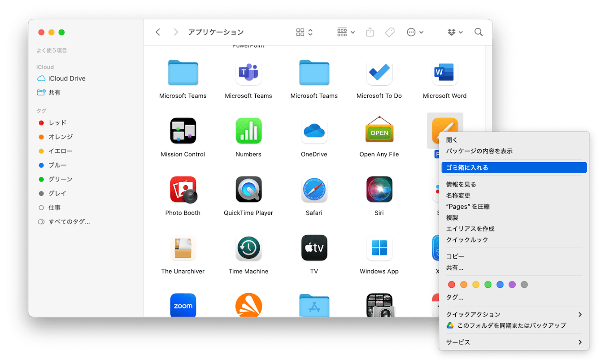The height and width of the screenshot is (364, 601).
Task: Open the more actions ellipsis dropdown
Action: click(415, 32)
